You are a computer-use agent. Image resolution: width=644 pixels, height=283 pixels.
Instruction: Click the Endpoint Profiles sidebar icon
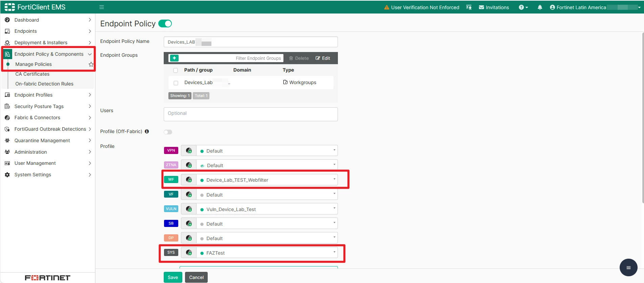(7, 95)
